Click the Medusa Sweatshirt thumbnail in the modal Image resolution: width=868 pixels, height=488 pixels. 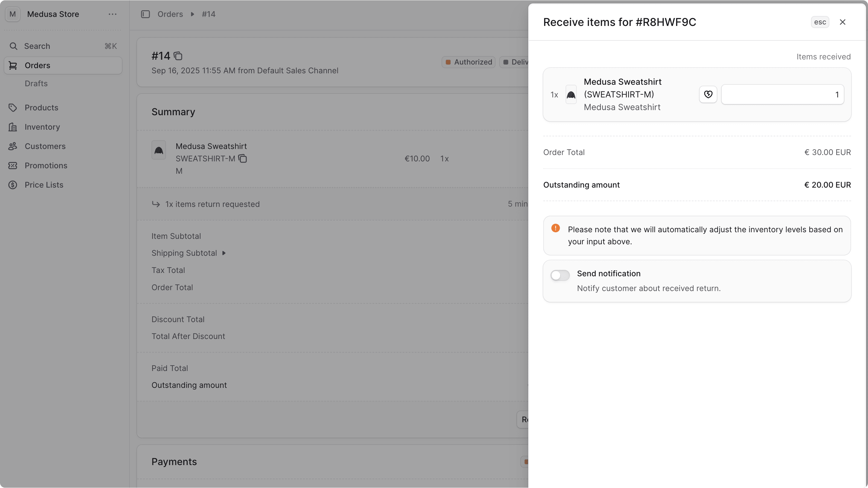click(x=571, y=95)
